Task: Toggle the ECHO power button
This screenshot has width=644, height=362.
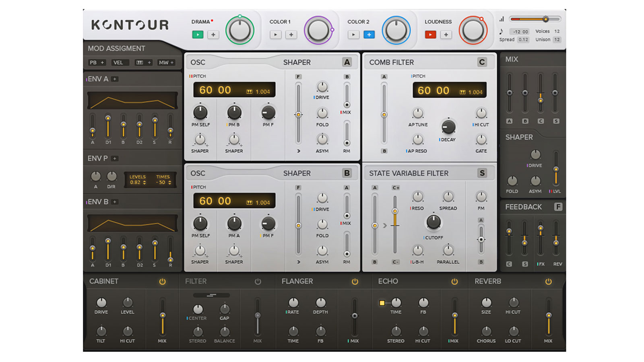Action: [x=454, y=282]
